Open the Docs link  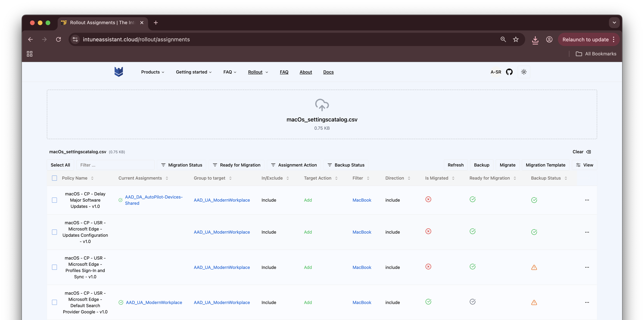328,72
